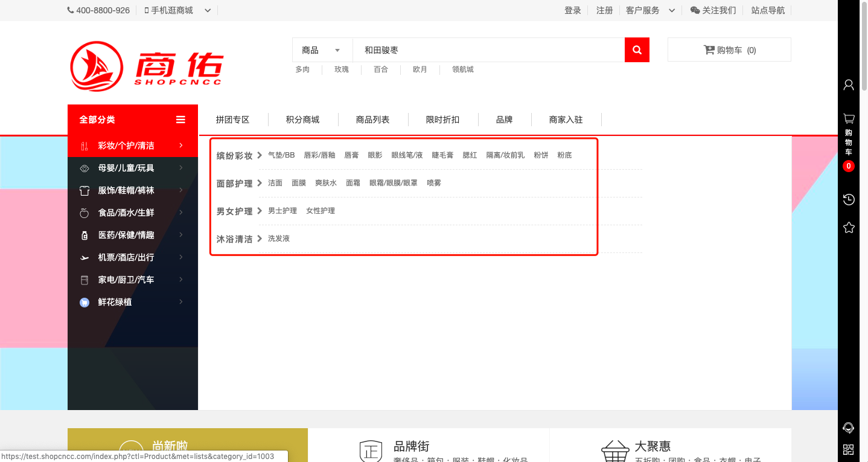Open the shopping cart icon in header

(x=709, y=50)
